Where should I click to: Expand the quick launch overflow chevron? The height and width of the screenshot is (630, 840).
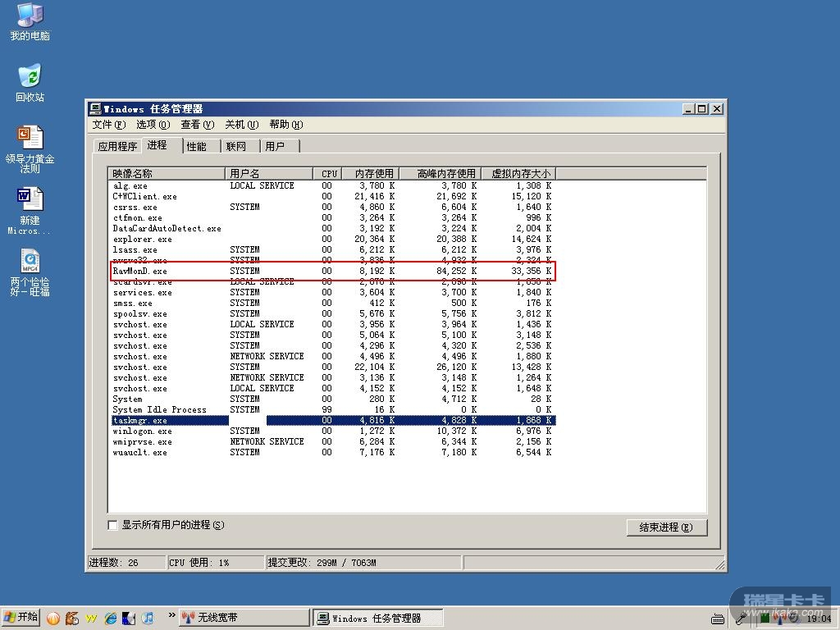(172, 615)
